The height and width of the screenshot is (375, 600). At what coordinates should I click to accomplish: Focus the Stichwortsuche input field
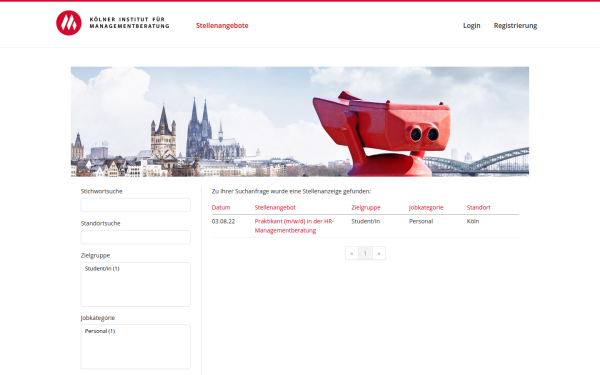point(135,205)
